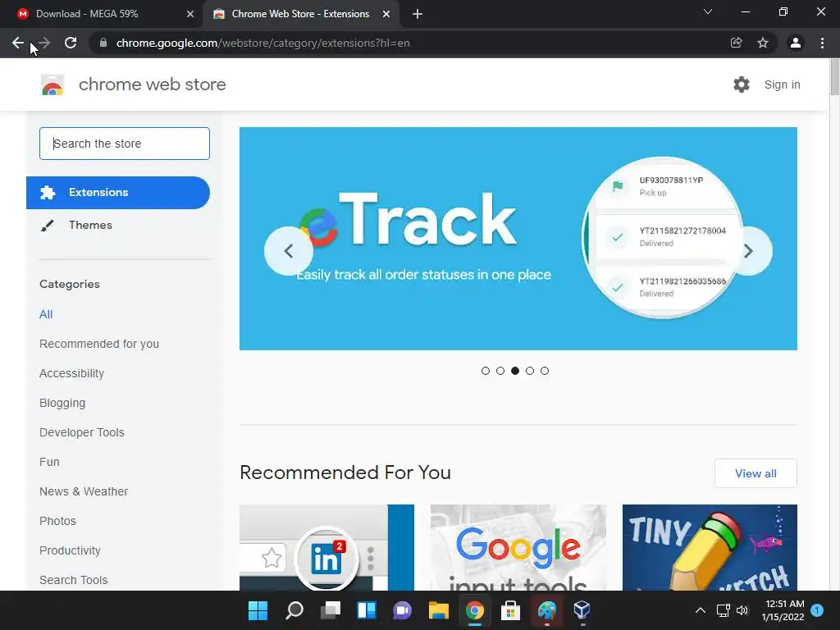Open taskbar Search
The width and height of the screenshot is (840, 630).
coord(294,609)
